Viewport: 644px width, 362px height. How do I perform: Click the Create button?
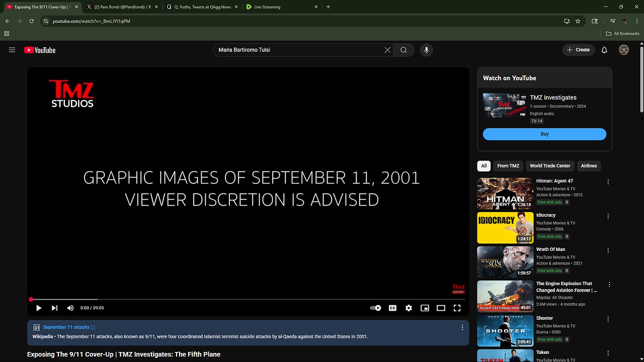(x=579, y=50)
